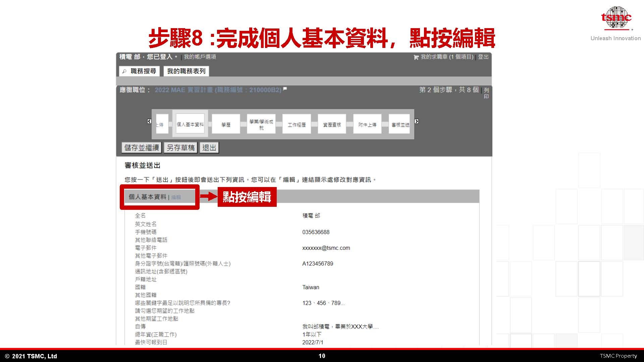Open the 職務搜尋 tab

[140, 71]
